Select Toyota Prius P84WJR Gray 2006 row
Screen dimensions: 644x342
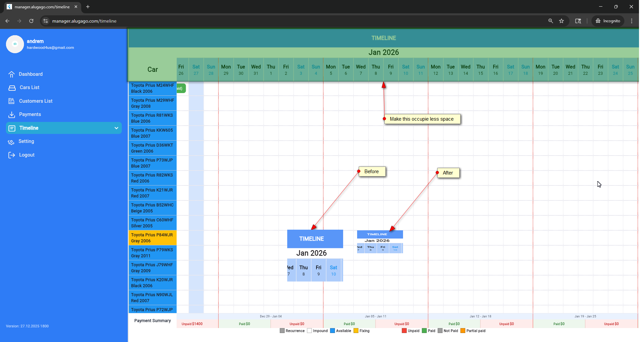tap(152, 238)
